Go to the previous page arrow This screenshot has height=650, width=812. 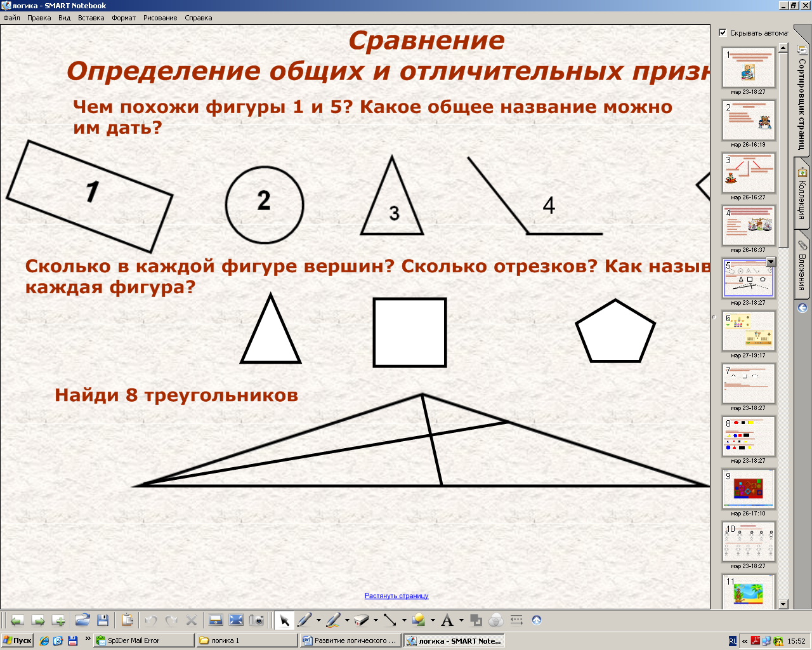[x=17, y=620]
